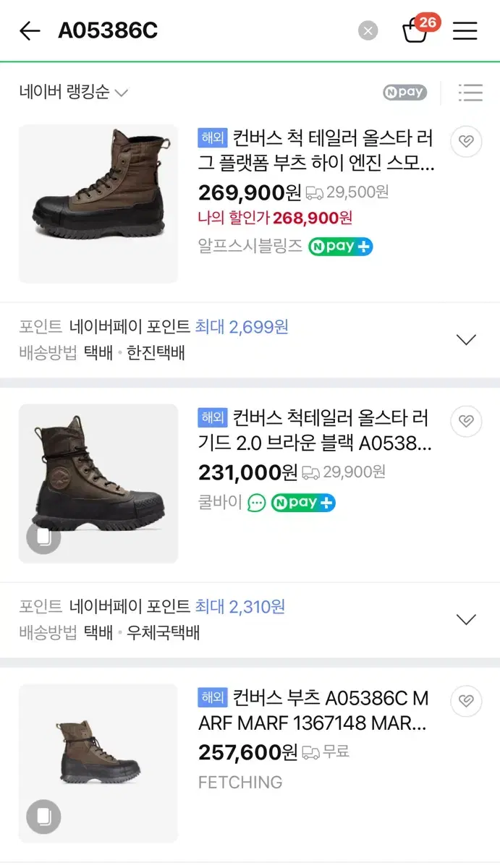Open the 네이버 랭킹순 sort dropdown
Image resolution: width=500 pixels, height=868 pixels.
pos(73,93)
